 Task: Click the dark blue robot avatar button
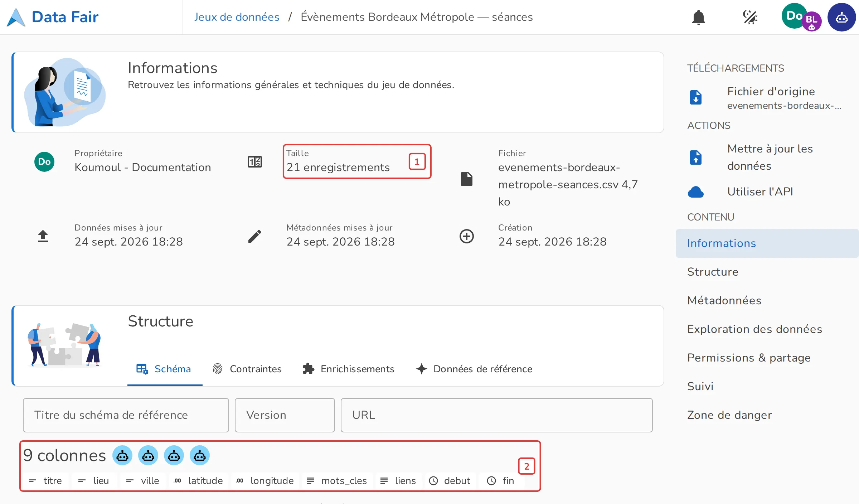pos(841,17)
